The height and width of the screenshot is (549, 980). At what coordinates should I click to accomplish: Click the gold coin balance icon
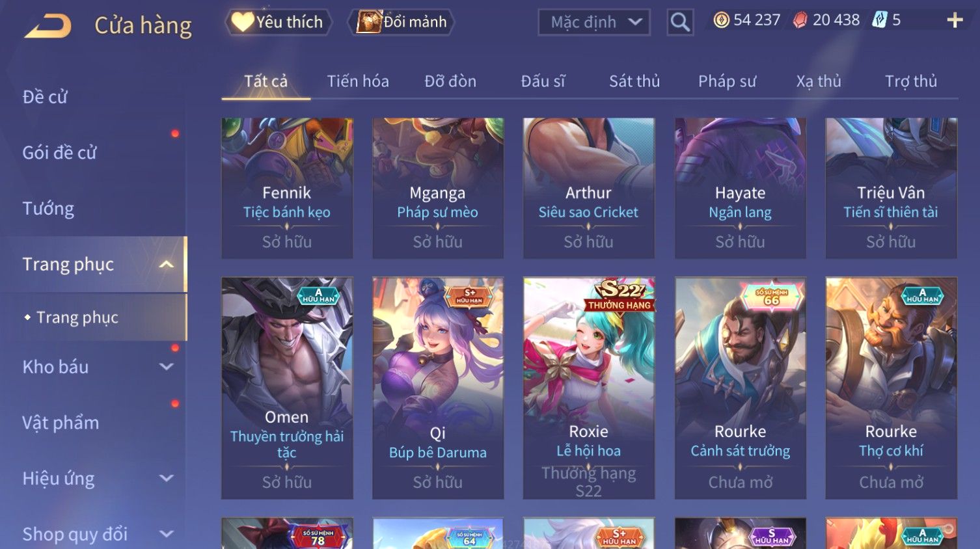(721, 20)
